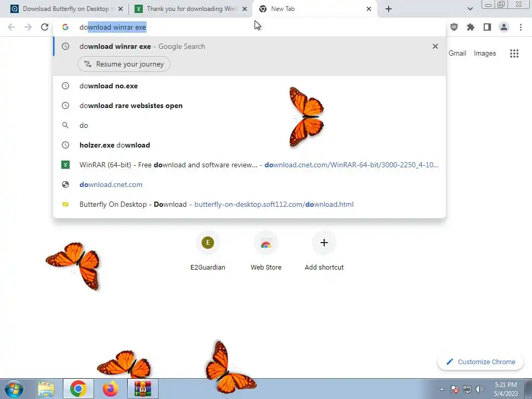
Task: Select the Butterfly On Desktop - Download suggestion
Action: click(x=249, y=204)
